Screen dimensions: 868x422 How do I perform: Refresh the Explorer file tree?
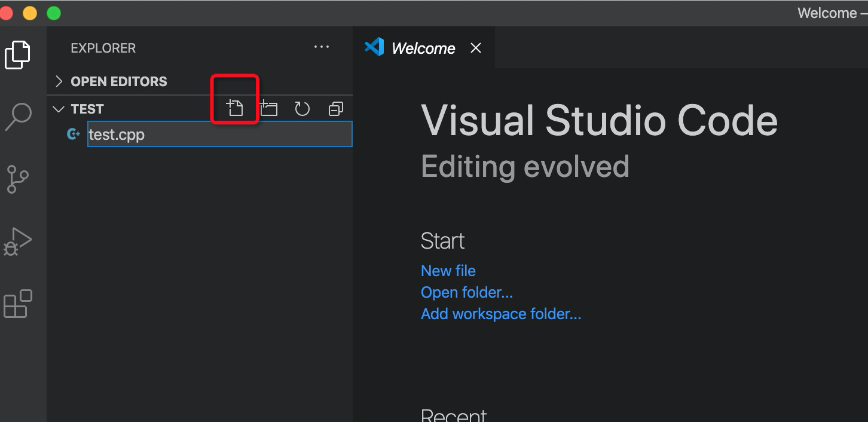302,109
